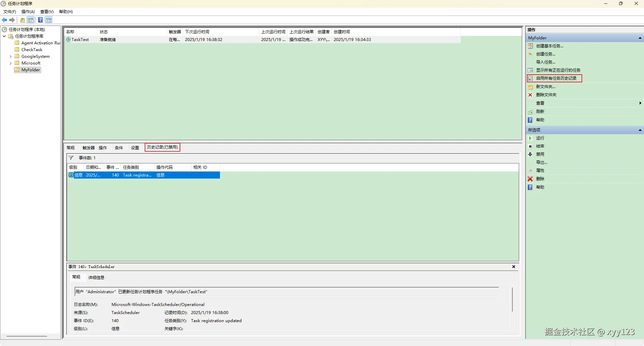Viewport: 644px width, 346px height.
Task: Sort tasks by 名称 column header
Action: point(81,32)
